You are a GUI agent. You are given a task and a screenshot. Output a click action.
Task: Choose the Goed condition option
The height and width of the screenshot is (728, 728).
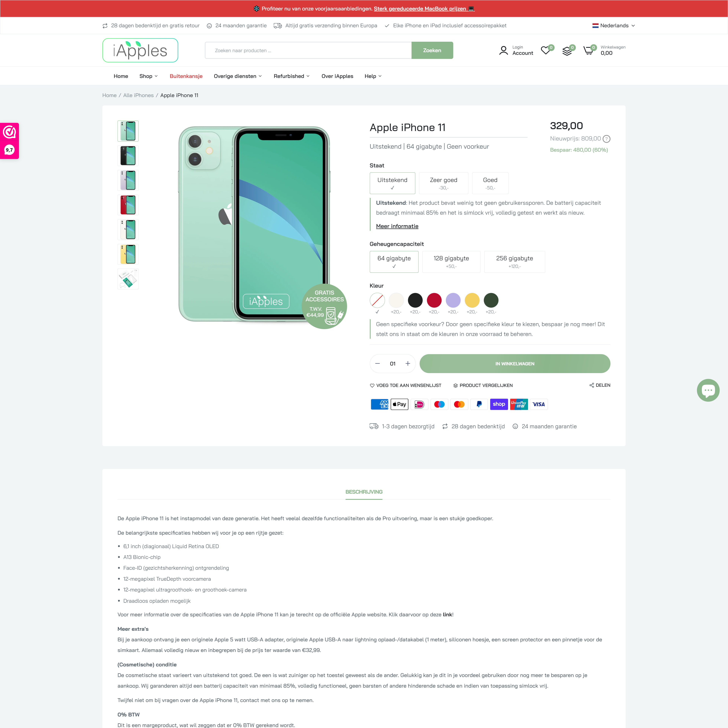490,183
